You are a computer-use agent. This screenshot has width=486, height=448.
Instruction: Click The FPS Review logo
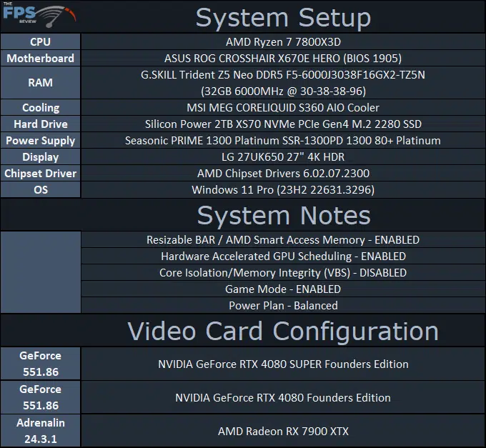[39, 15]
